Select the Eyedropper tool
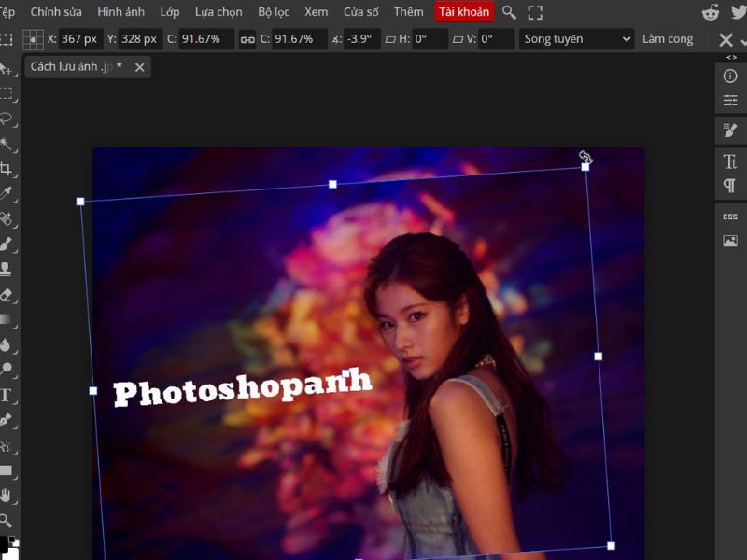This screenshot has width=747, height=560. coord(6,193)
